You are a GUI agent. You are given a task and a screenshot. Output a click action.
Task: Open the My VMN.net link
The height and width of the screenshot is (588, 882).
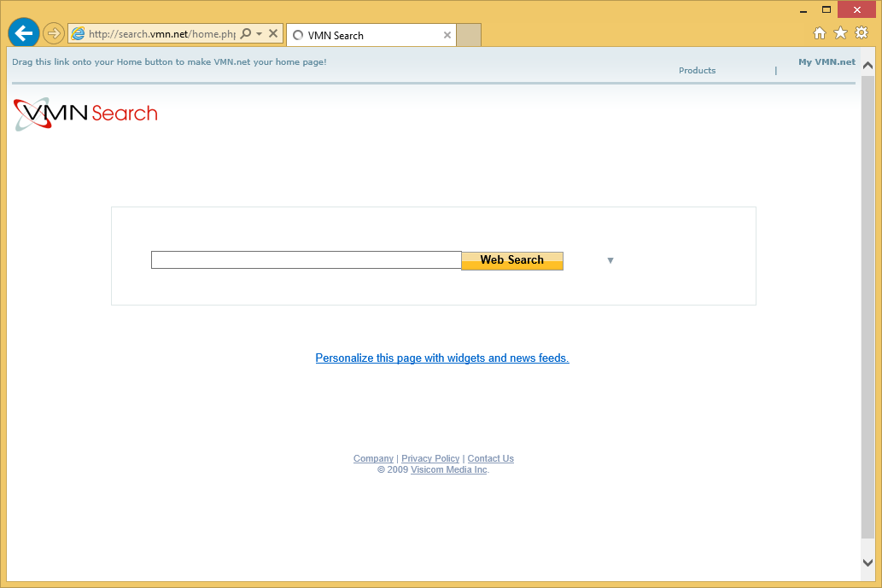click(x=827, y=61)
